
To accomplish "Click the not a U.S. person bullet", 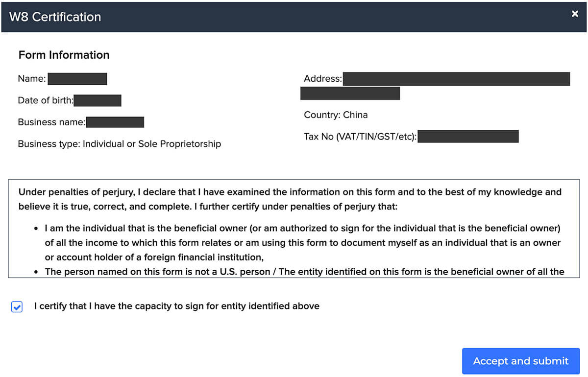I will tap(304, 271).
